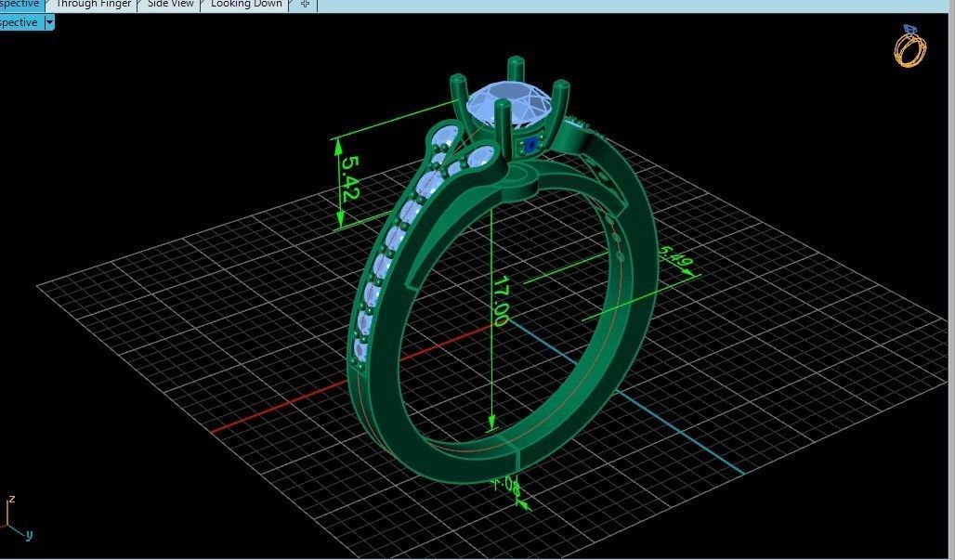Screen dimensions: 955x560
Task: Switch to the Side View tab
Action: (171, 5)
